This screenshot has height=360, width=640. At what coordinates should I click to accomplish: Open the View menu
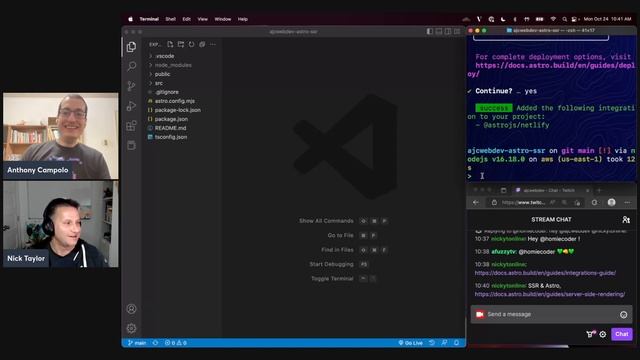(202, 19)
